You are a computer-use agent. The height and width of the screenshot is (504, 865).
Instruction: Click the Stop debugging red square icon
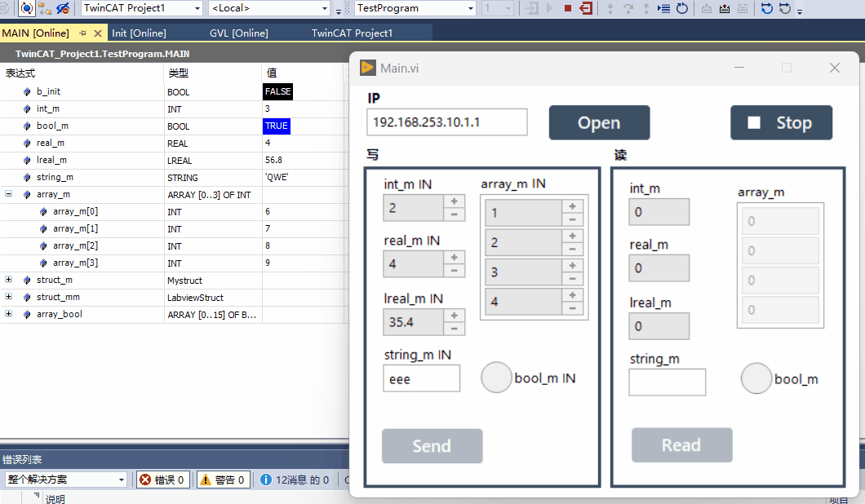(567, 9)
